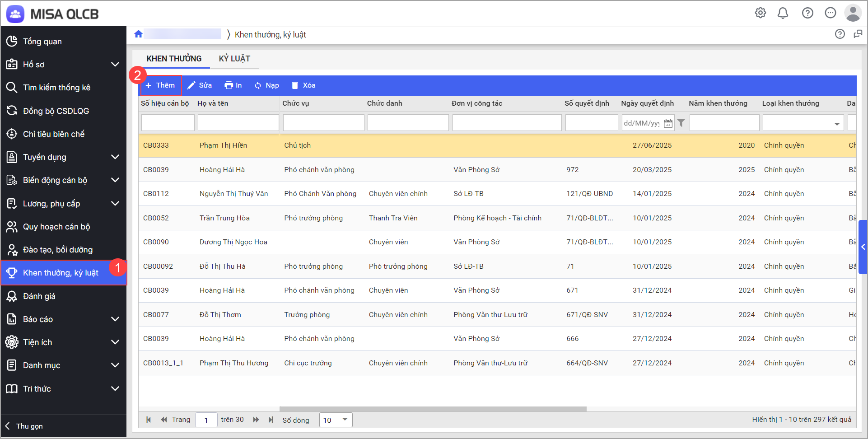This screenshot has width=868, height=439.
Task: Open user avatar menu
Action: click(853, 13)
